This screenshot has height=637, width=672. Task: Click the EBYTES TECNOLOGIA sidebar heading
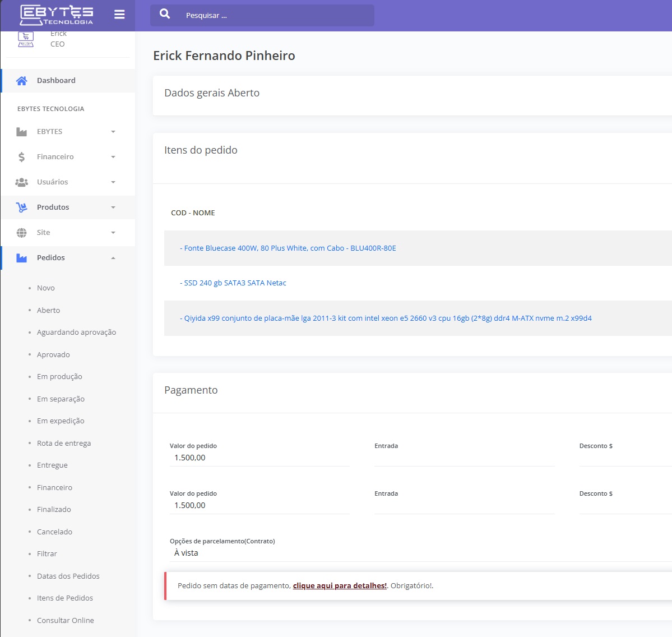point(50,109)
